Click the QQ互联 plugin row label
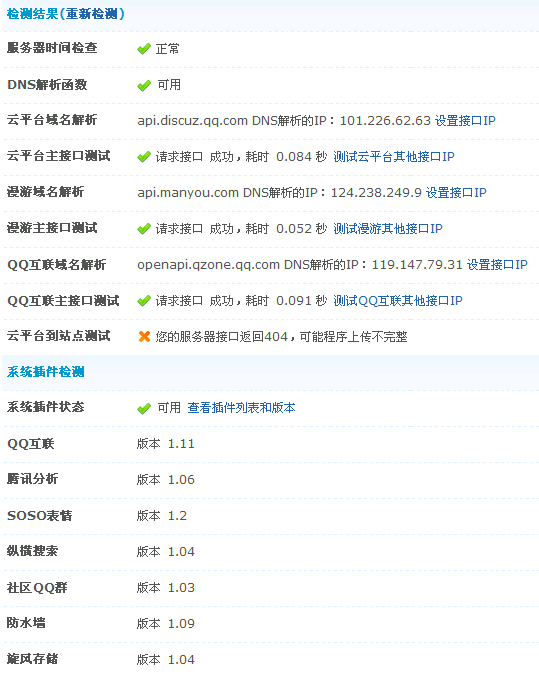The image size is (539, 692). [x=30, y=444]
